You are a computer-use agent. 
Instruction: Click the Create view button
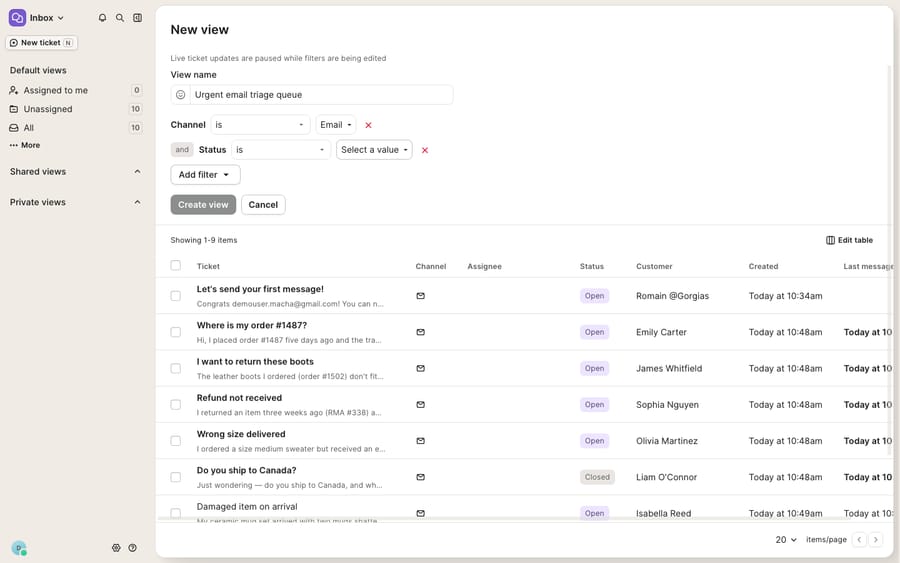(203, 205)
